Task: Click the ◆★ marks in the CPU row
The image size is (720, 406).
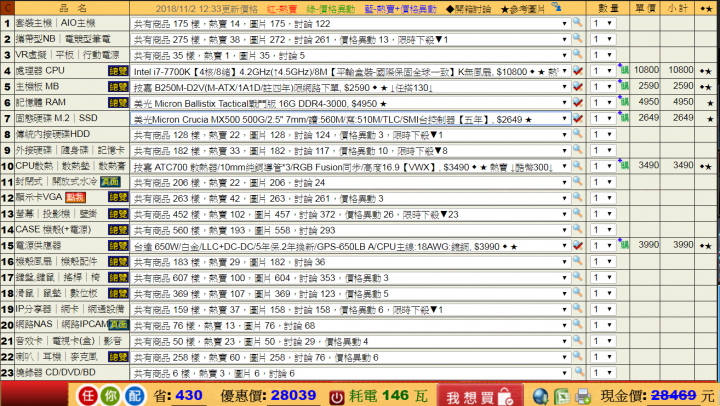Action: [706, 71]
